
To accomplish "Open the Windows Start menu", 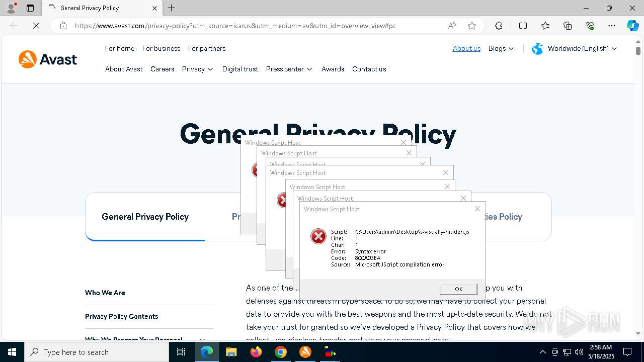I will coord(12,352).
